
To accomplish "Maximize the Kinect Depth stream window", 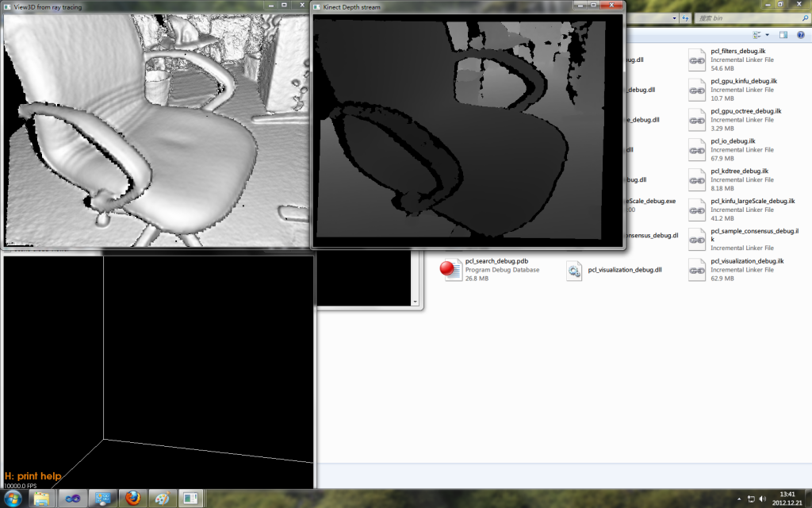I will (593, 6).
